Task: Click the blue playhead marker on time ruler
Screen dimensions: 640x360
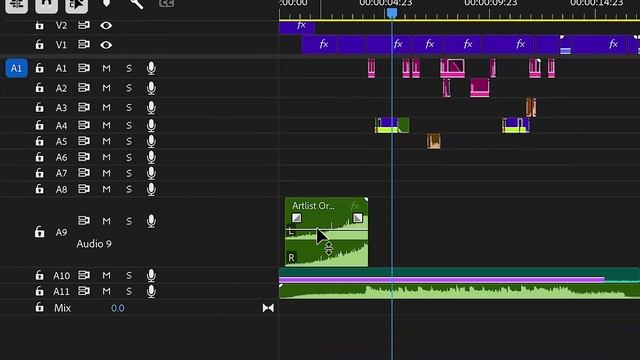Action: click(392, 13)
